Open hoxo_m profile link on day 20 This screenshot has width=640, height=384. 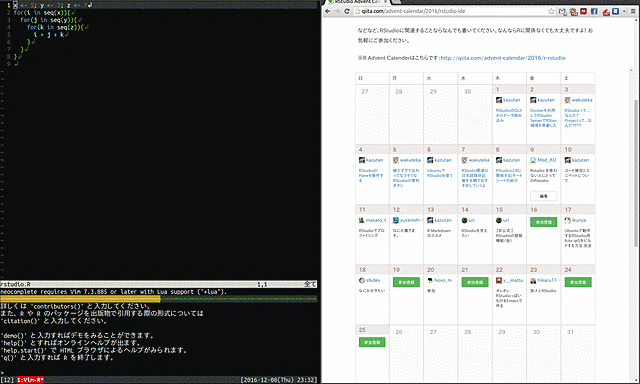tap(443, 280)
